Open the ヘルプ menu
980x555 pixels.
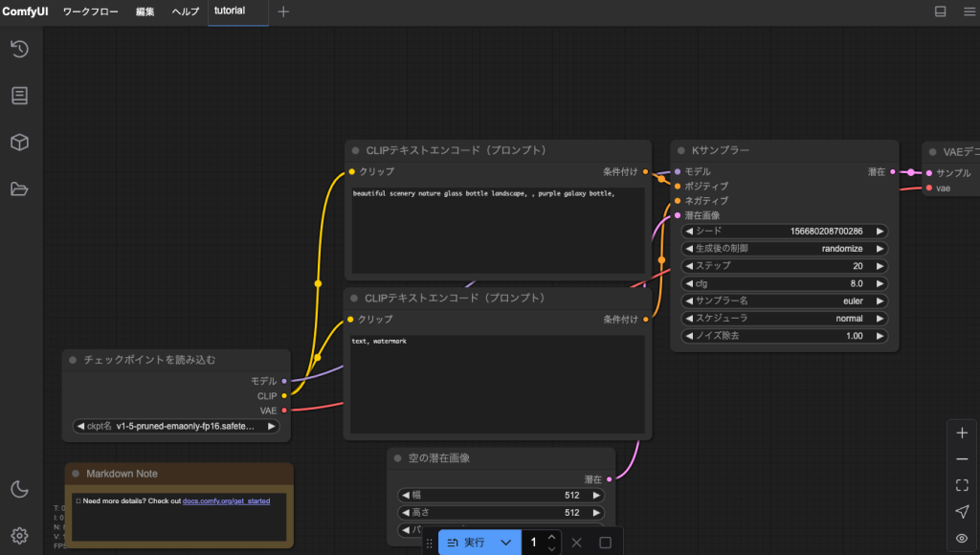click(186, 11)
